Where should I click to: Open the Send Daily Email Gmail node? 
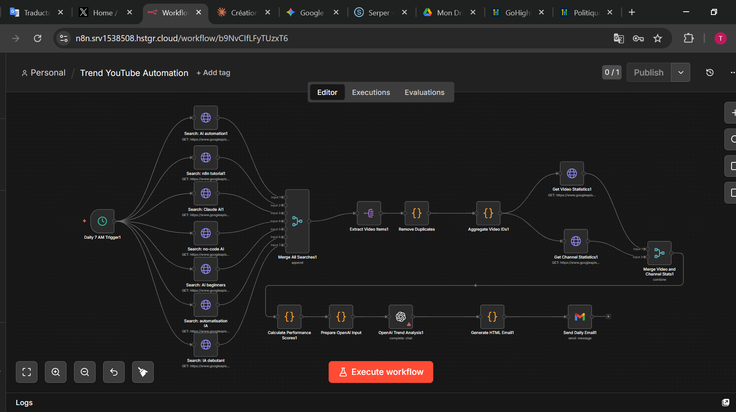pos(580,317)
